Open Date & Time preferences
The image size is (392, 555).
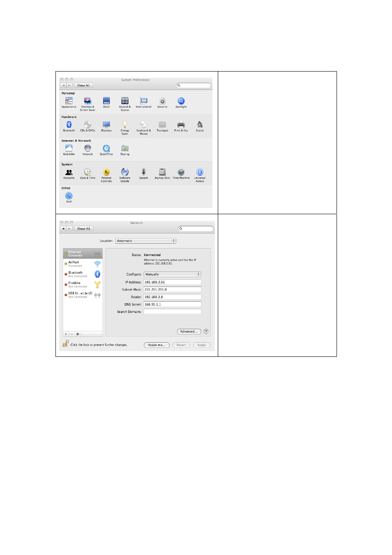pos(88,172)
